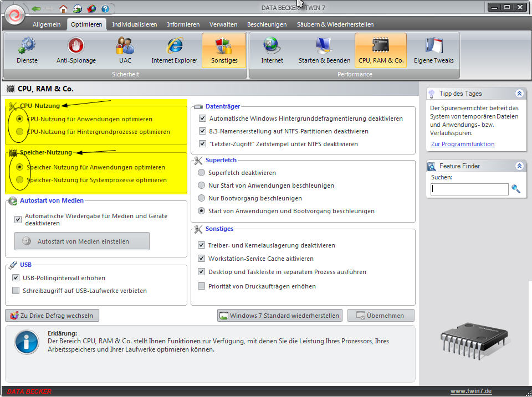Screen dimensions: 532x397
Task: Click the blue info Erklärung icon
Action: [x=27, y=342]
